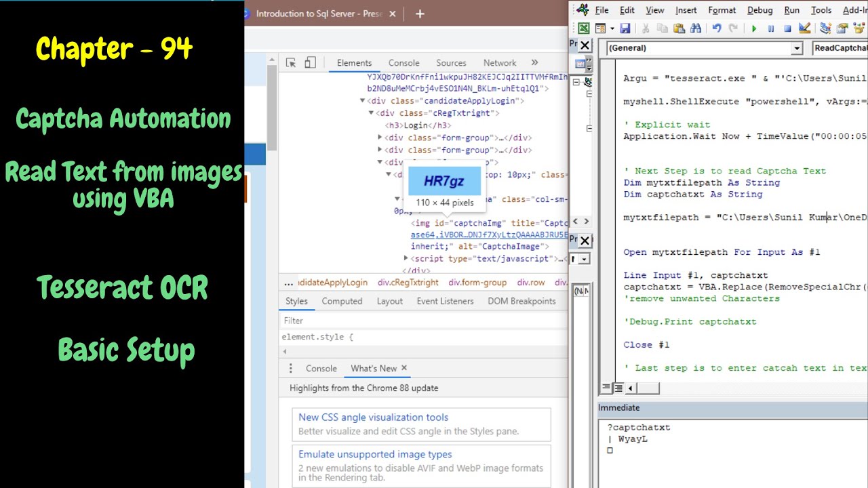Image resolution: width=868 pixels, height=488 pixels.
Task: Close the Project Explorer pane
Action: click(x=585, y=46)
